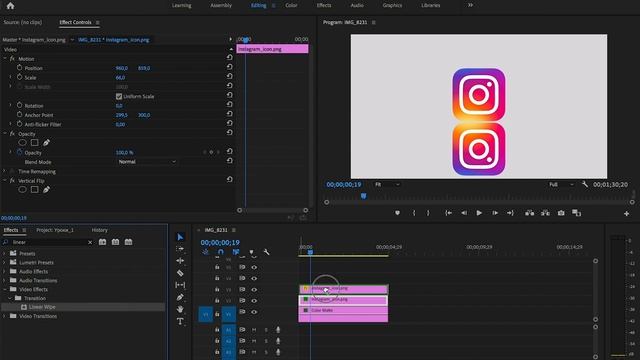Collapse the Vertical Flip effect

tap(5, 180)
